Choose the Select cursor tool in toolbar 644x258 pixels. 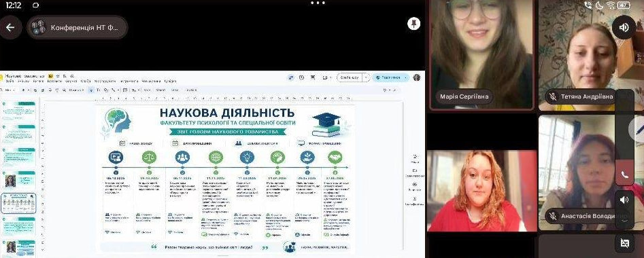[91, 90]
